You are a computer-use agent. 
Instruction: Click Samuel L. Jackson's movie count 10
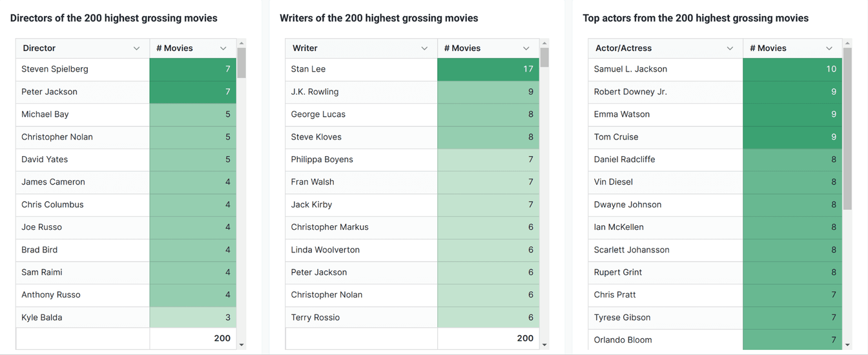click(x=792, y=69)
